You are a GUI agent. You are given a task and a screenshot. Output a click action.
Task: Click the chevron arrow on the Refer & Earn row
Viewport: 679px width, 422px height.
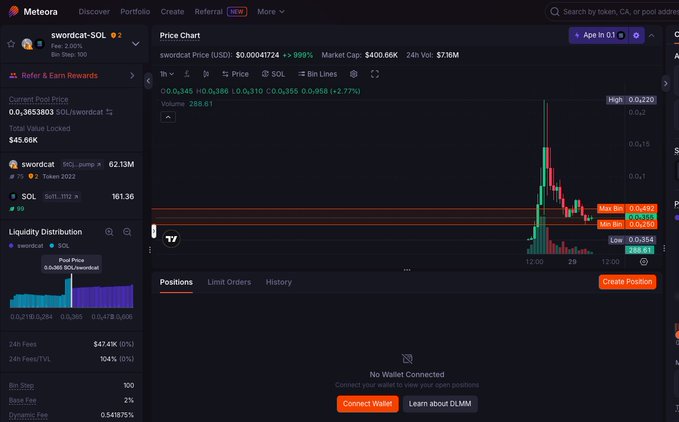click(x=132, y=75)
